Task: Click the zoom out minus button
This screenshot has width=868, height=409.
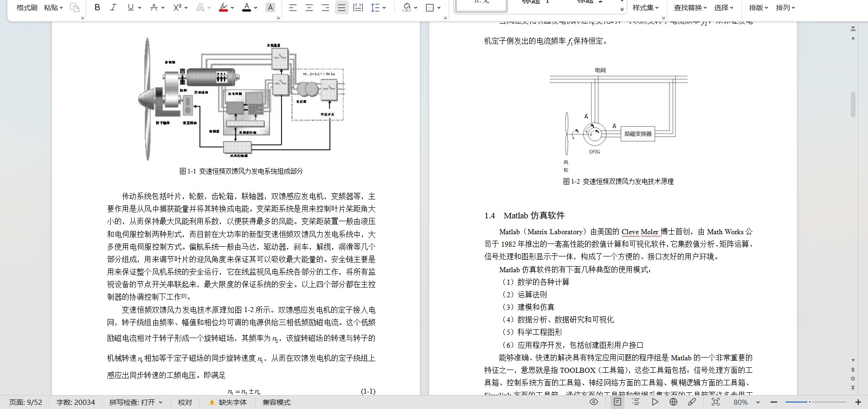Action: point(773,402)
